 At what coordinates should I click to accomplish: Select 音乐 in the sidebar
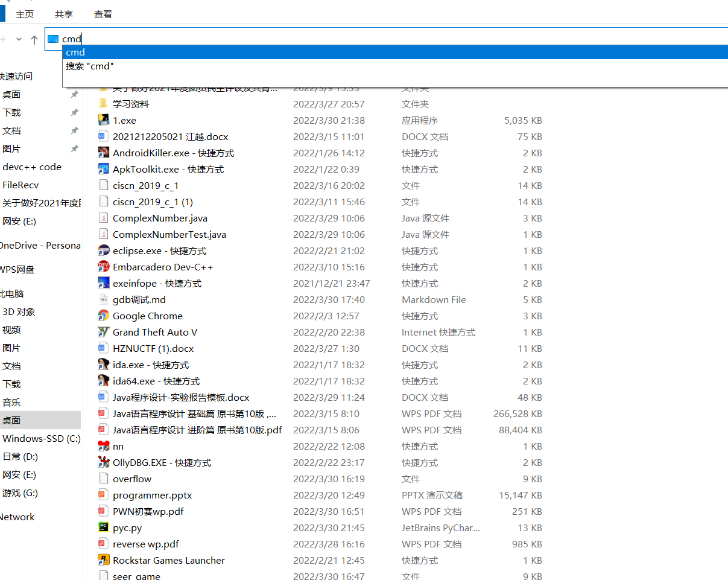coord(11,403)
